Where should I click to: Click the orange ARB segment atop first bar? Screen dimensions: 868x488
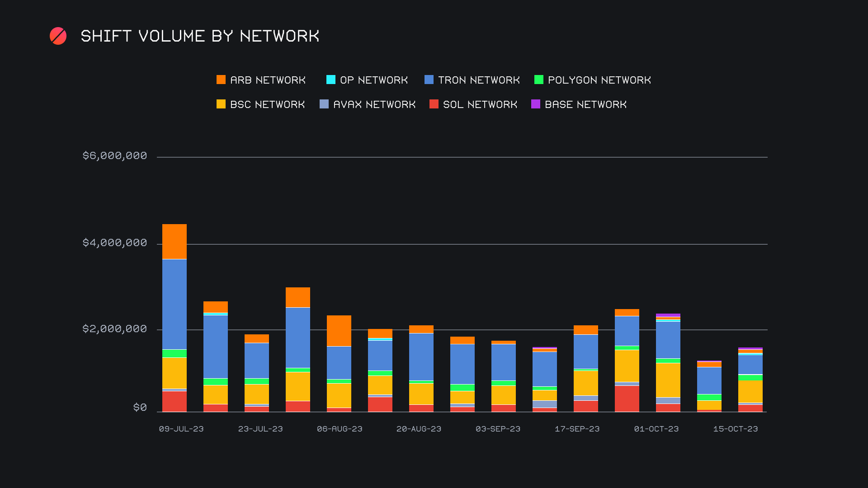(x=174, y=241)
